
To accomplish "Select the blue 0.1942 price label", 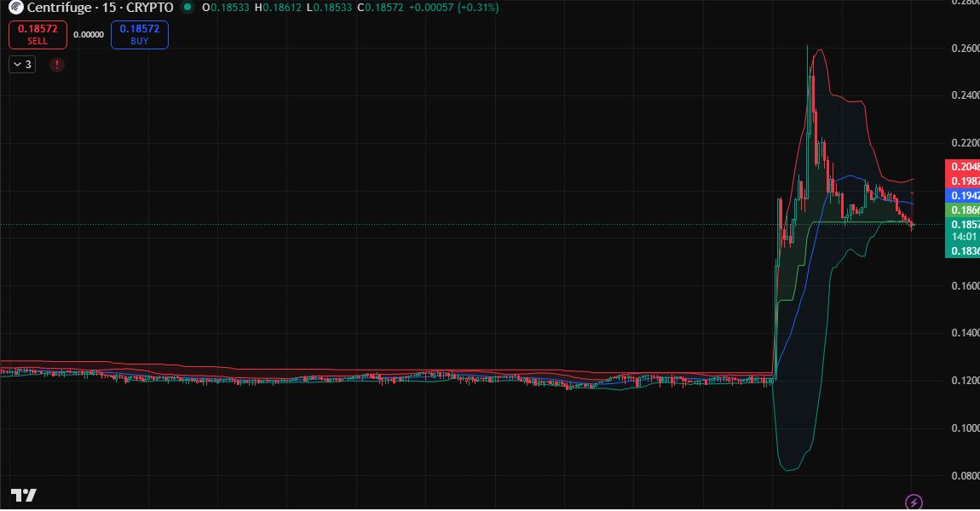I will pyautogui.click(x=963, y=195).
